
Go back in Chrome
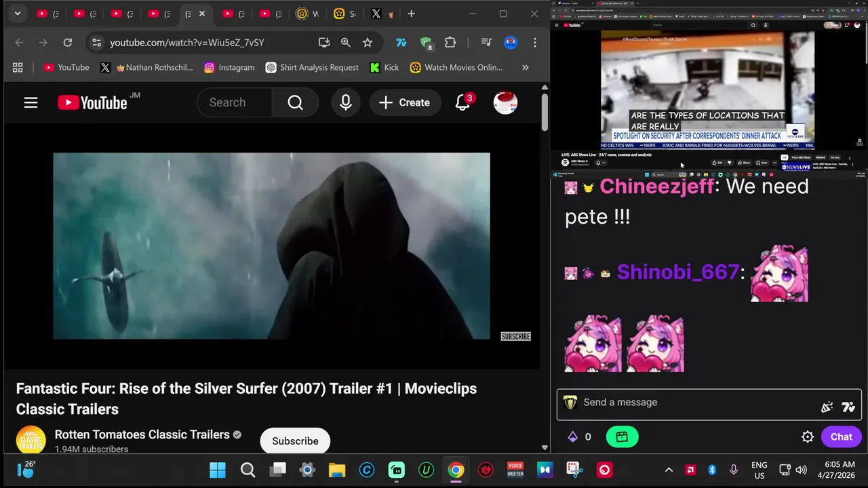click(19, 43)
